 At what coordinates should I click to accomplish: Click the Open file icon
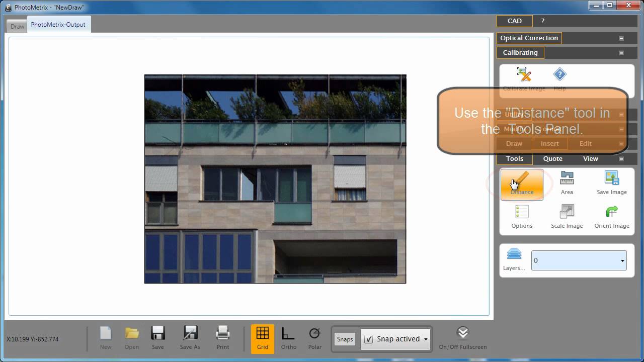(132, 338)
